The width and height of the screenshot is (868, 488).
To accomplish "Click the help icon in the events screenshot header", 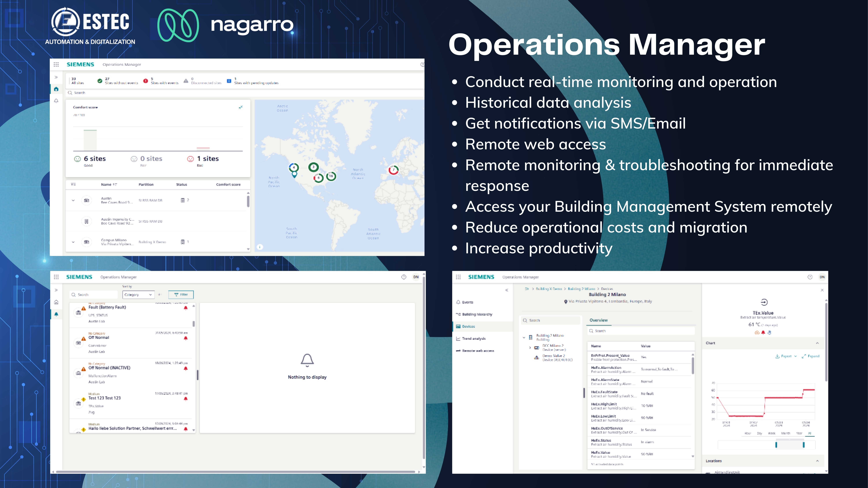I will coord(404,277).
